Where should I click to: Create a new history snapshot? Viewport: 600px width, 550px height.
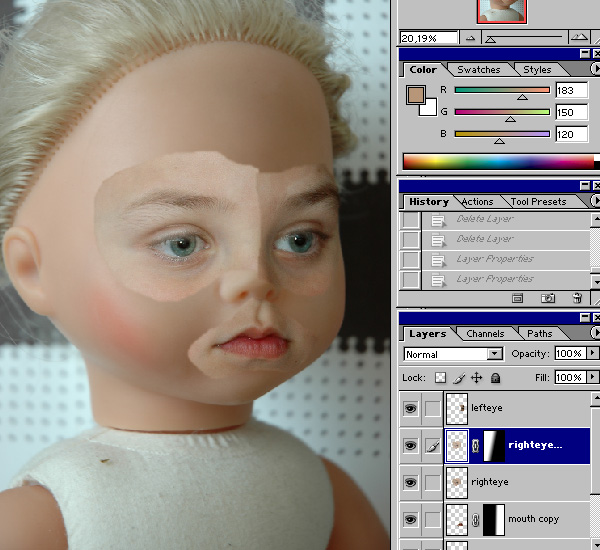[548, 298]
